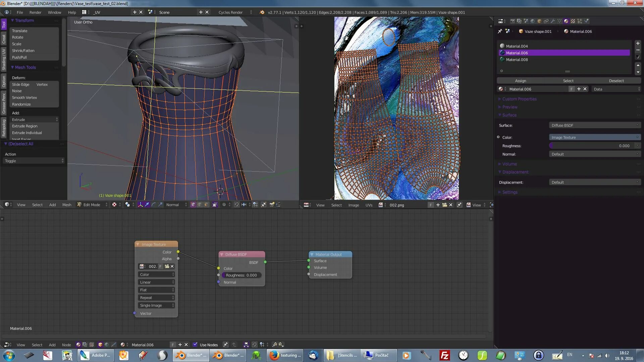Click the pin icon in the properties panel
Viewport: 644px width, 362px height.
coord(500,31)
